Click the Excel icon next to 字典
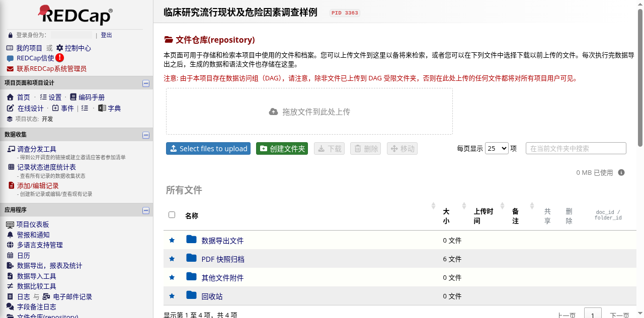 (x=102, y=108)
